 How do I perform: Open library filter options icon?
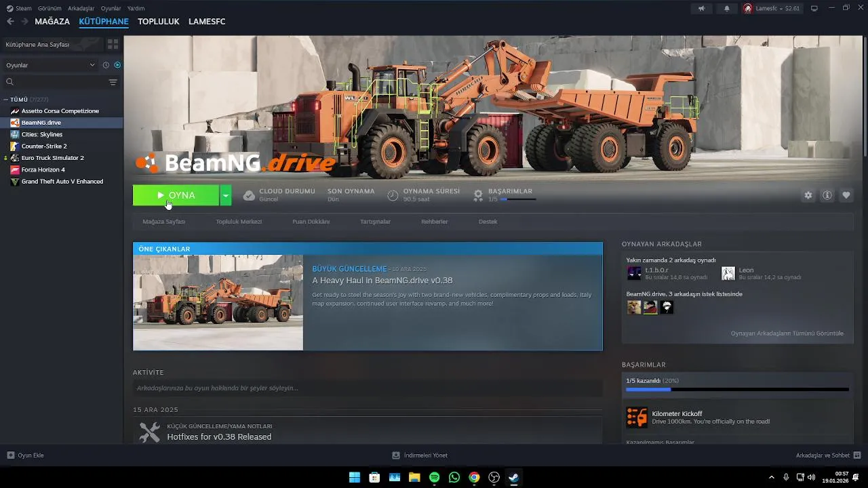click(x=113, y=82)
